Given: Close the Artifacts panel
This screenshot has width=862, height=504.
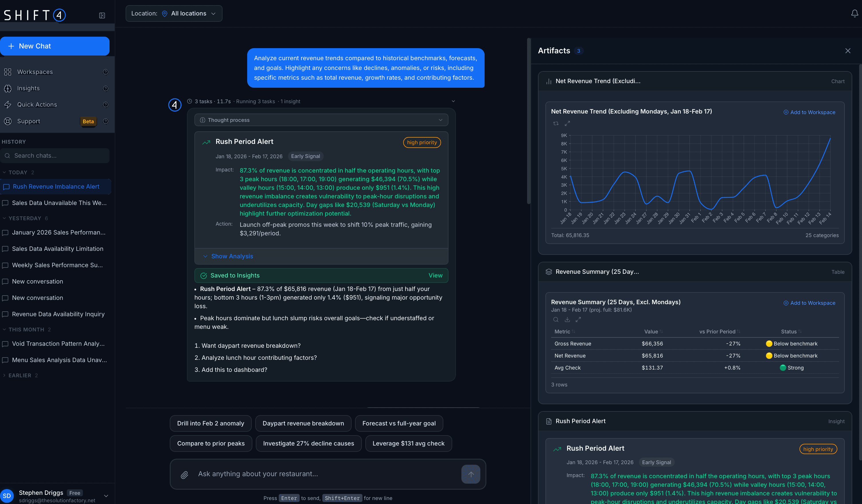Looking at the screenshot, I should (848, 51).
